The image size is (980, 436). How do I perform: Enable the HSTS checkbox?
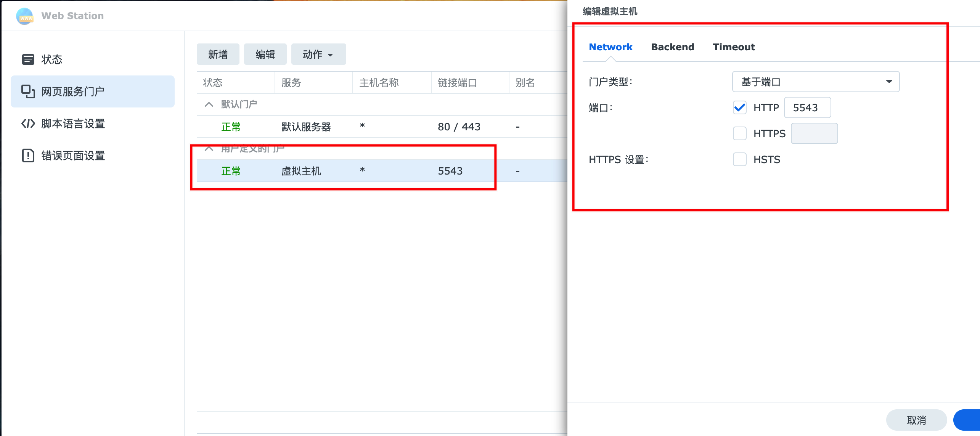tap(739, 160)
